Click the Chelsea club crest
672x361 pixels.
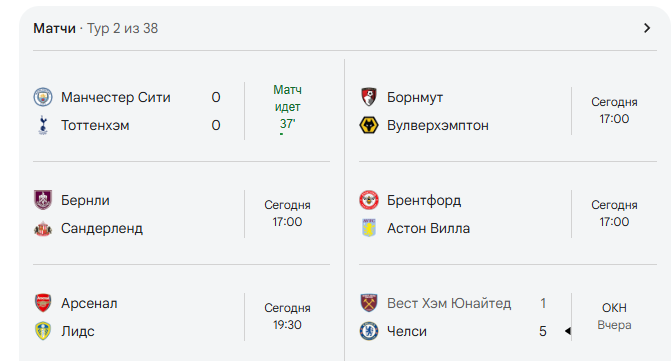369,331
